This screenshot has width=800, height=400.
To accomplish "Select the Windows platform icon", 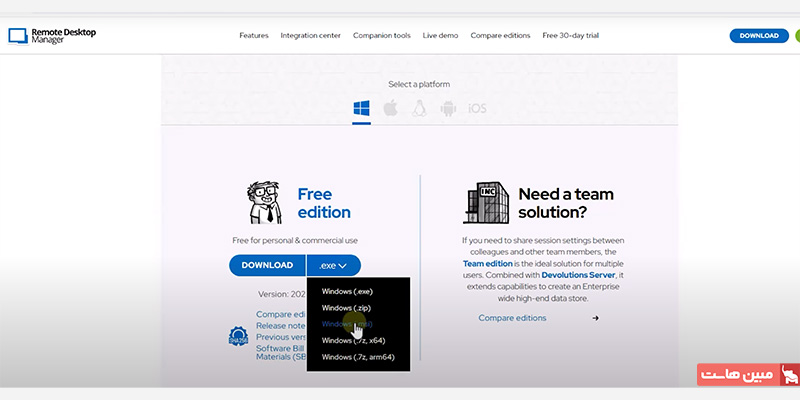I will [362, 108].
